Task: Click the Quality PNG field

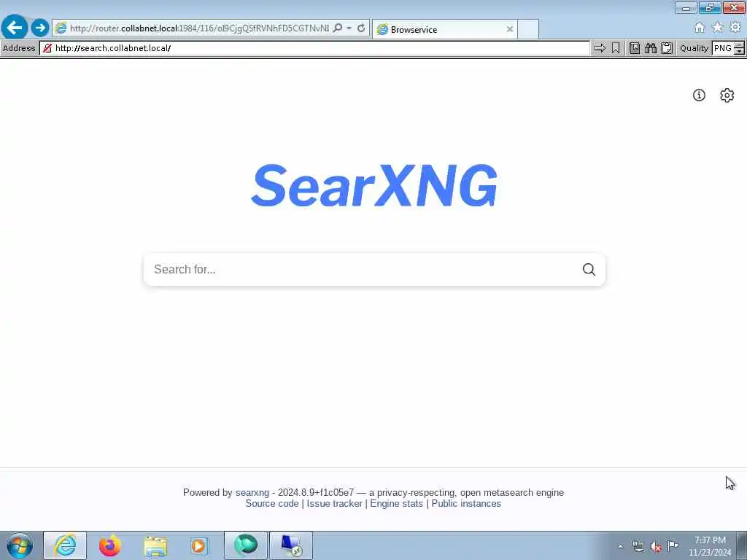Action: pyautogui.click(x=723, y=48)
